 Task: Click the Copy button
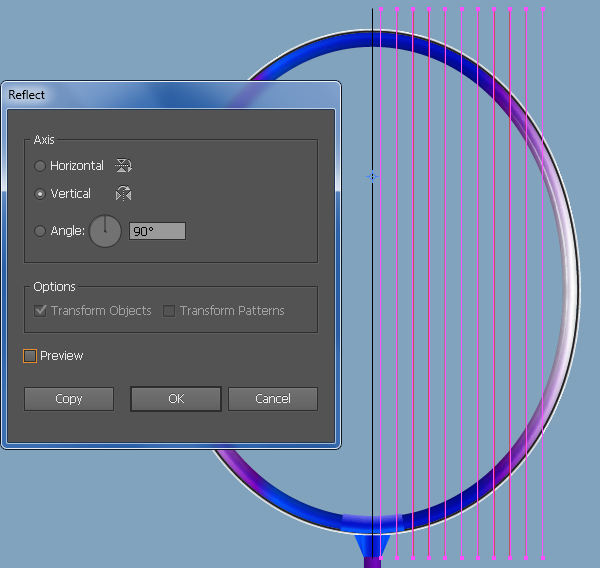69,399
